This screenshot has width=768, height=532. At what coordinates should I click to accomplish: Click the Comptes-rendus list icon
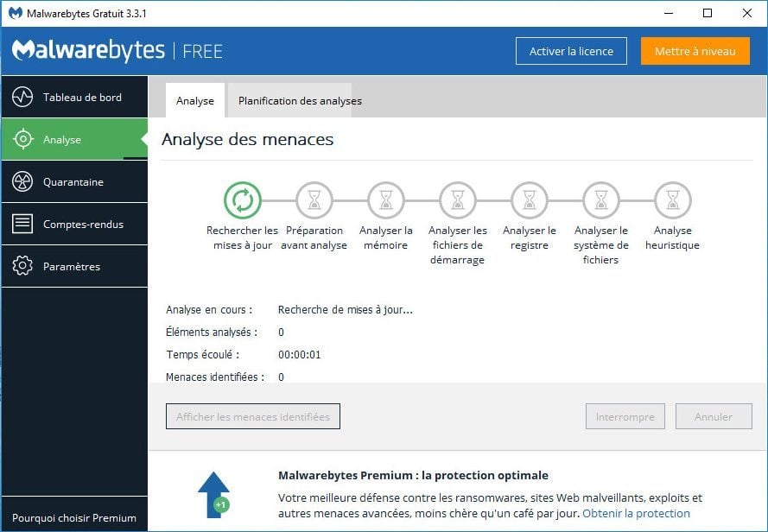coord(22,224)
